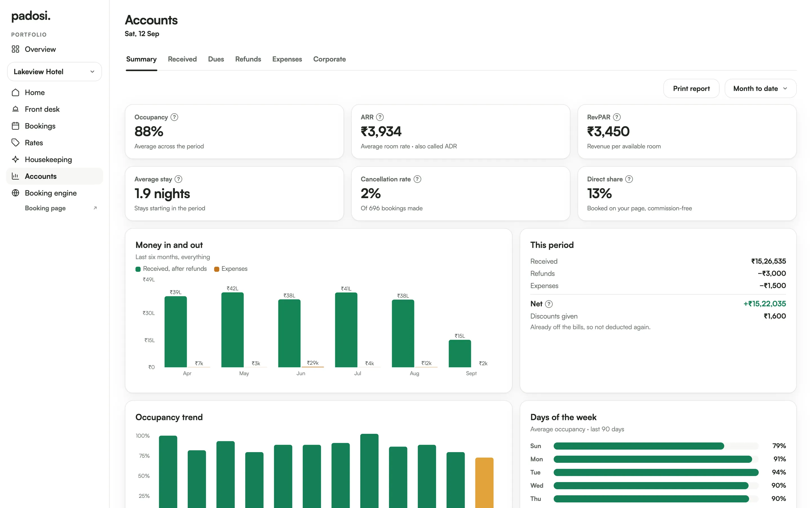812x508 pixels.
Task: Click the Jun ₹29k expenses label
Action: pos(312,363)
